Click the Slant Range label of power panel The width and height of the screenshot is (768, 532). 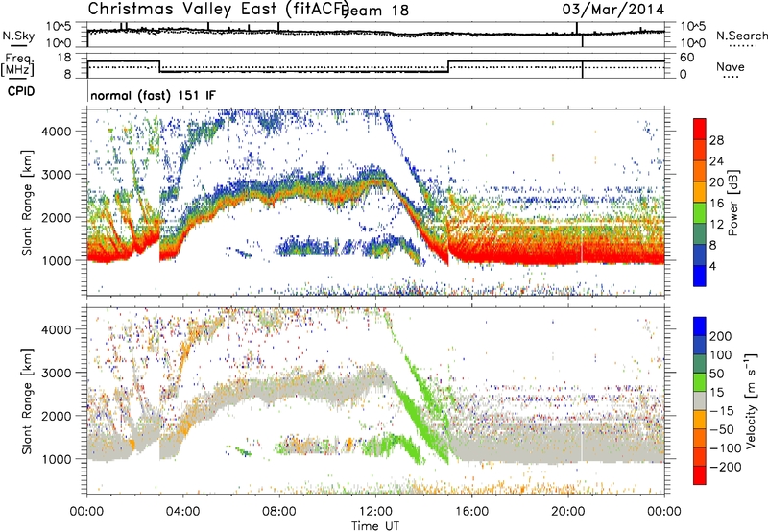pos(27,203)
